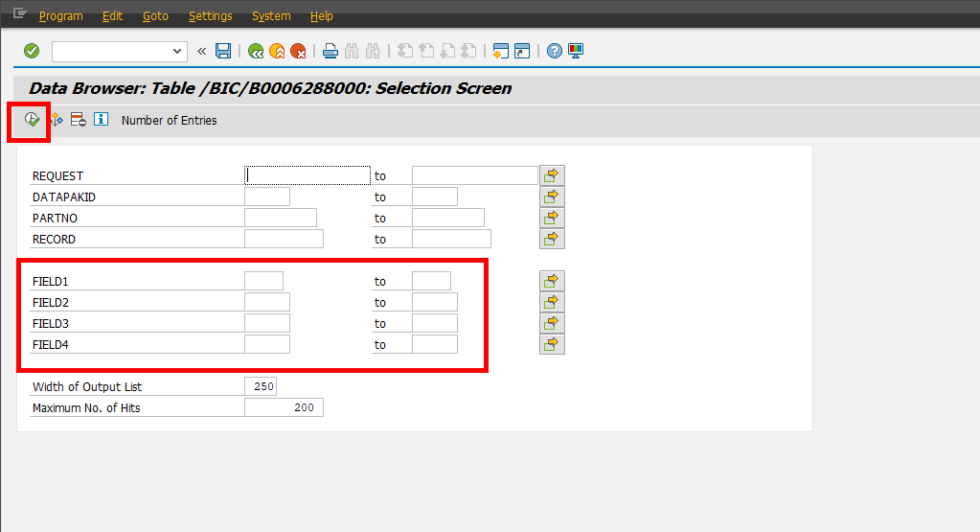Screen dimensions: 980x532
Task: Open multiple selection for FIELD1
Action: (x=552, y=281)
